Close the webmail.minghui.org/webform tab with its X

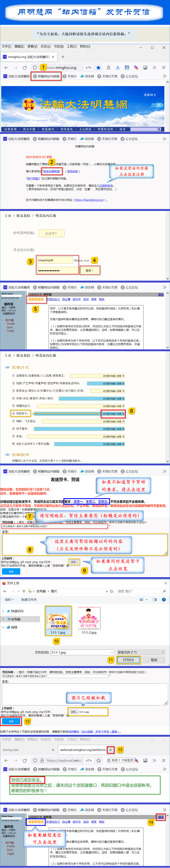(111, 750)
